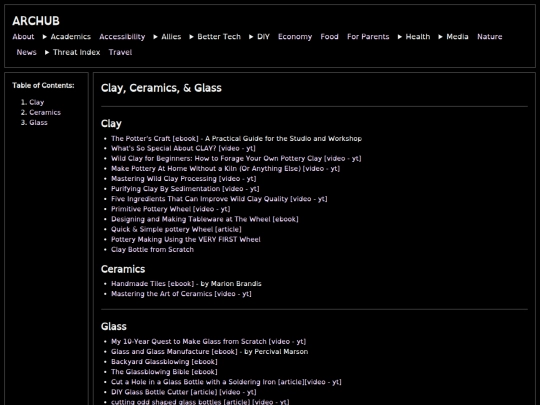Open Wild Clay for Beginners video link
Screen dimensions: 540x405
pos(236,158)
